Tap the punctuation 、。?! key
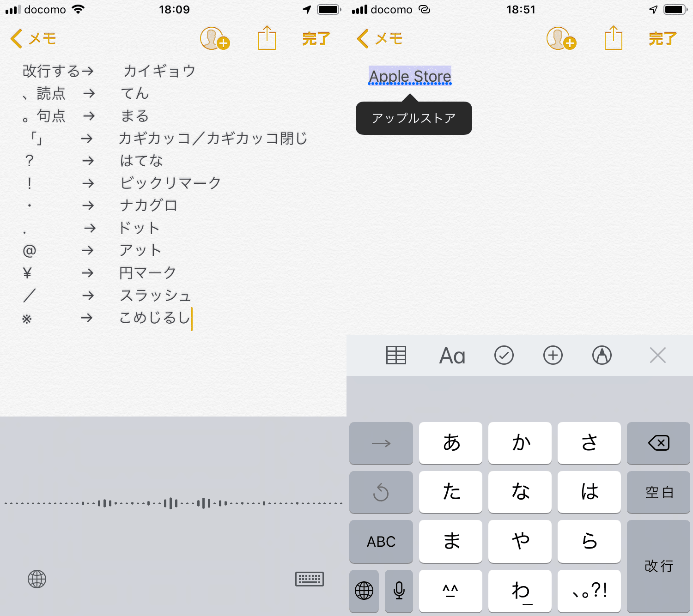 tap(589, 591)
